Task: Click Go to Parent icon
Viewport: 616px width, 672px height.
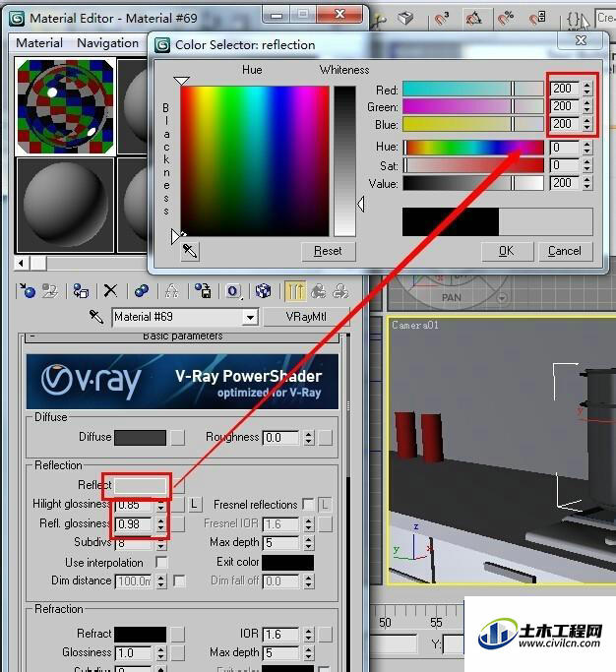Action: (319, 291)
